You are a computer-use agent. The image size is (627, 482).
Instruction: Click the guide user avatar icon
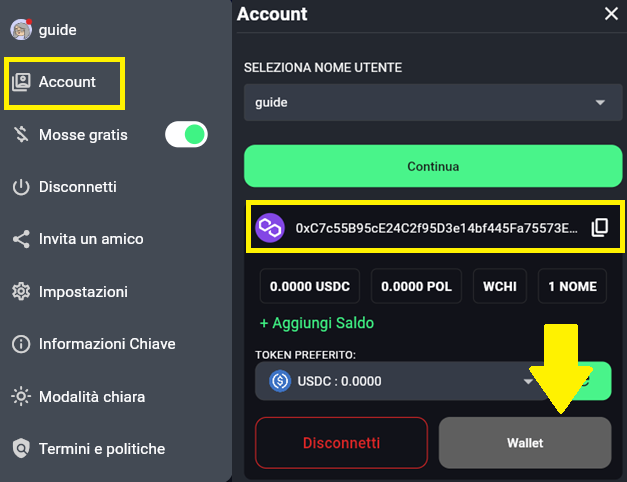[21, 30]
